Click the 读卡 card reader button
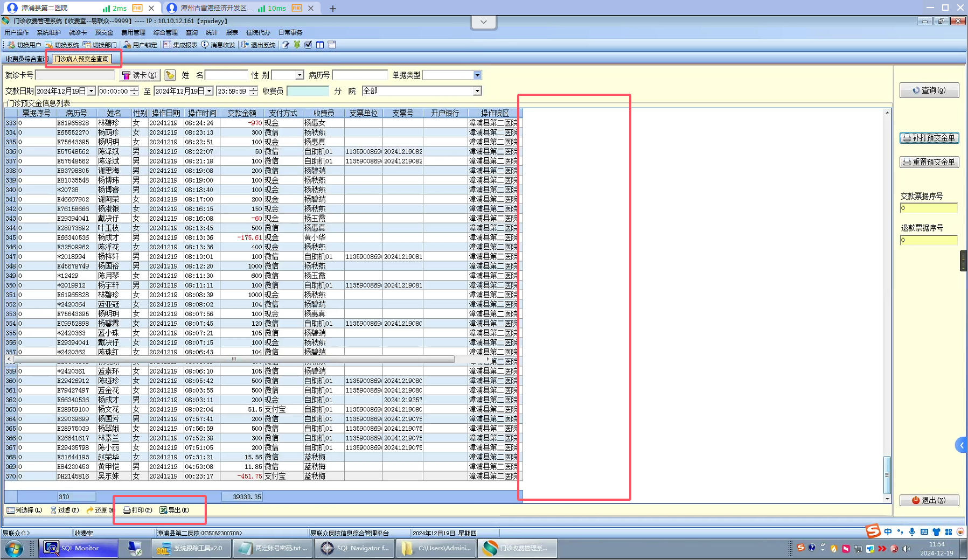The height and width of the screenshot is (560, 968). tap(139, 75)
